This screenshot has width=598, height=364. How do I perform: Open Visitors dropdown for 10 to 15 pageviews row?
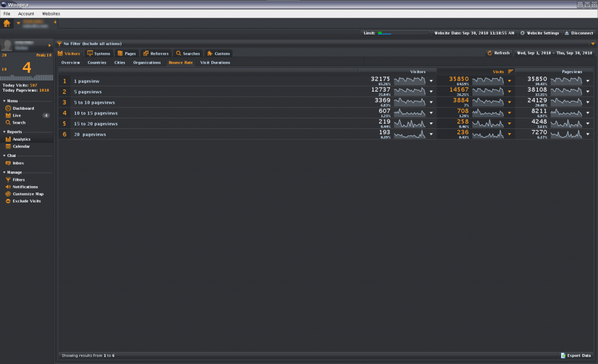(x=432, y=113)
